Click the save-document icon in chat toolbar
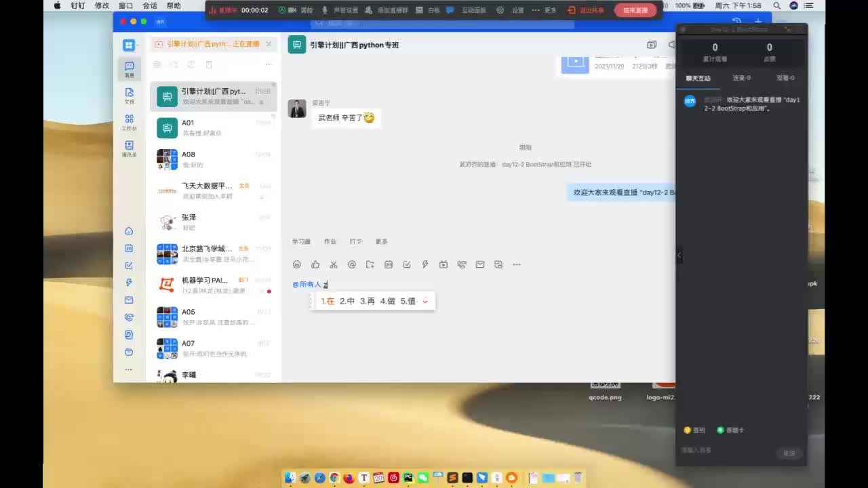 pyautogui.click(x=498, y=264)
